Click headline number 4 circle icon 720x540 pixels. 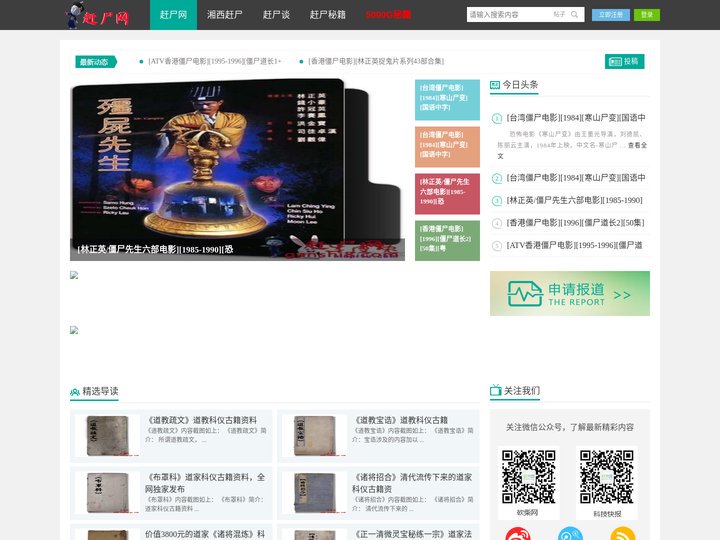pos(497,223)
